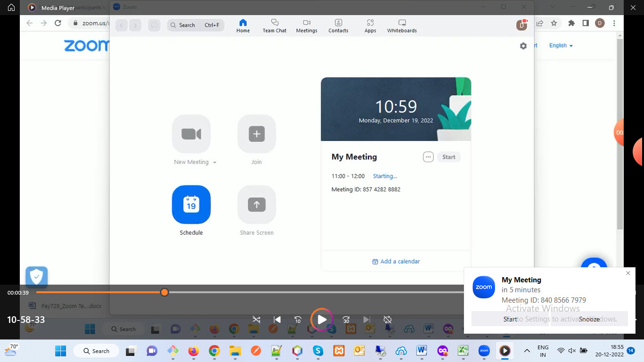Jump to previous track in Media Player
The width and height of the screenshot is (644, 362).
coord(277,320)
